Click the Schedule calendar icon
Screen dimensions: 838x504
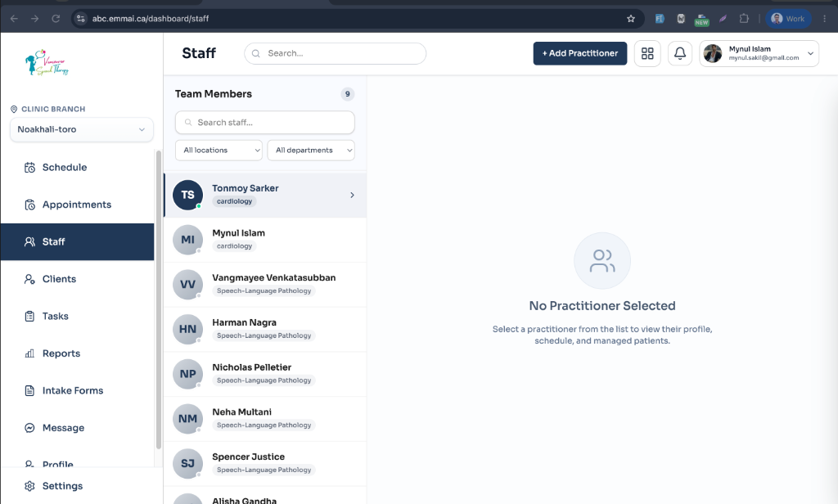(30, 168)
